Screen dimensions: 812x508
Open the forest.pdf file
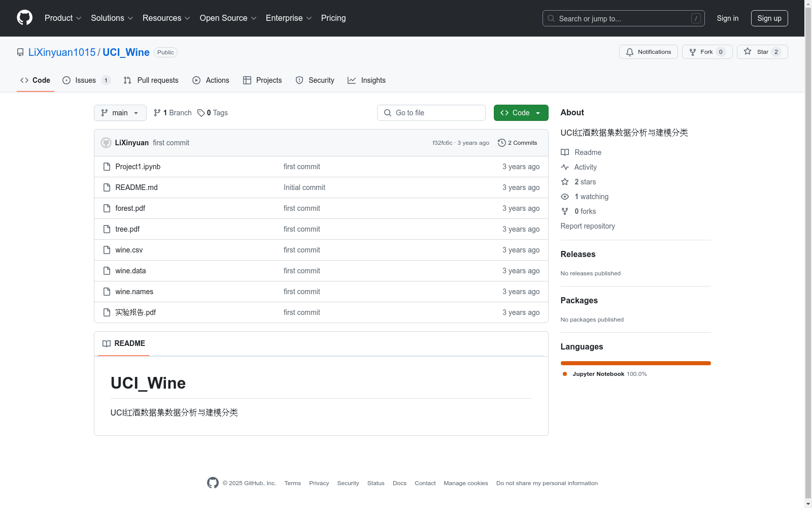point(130,208)
